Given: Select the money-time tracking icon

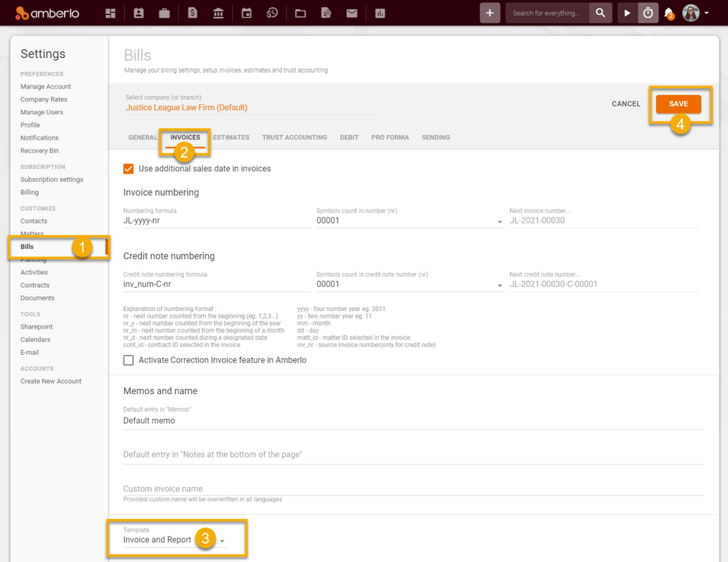Looking at the screenshot, I should pyautogui.click(x=272, y=13).
